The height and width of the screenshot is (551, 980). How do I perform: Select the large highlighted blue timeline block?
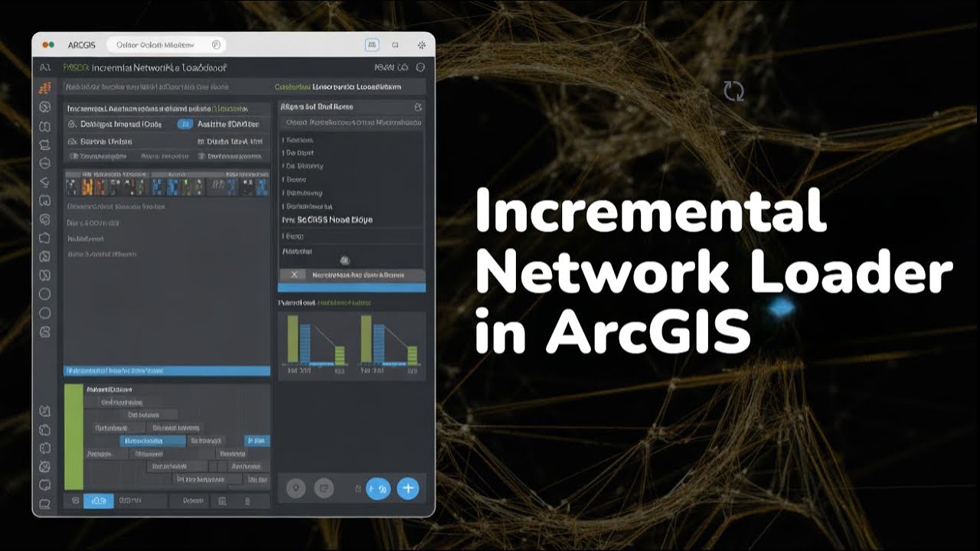153,441
